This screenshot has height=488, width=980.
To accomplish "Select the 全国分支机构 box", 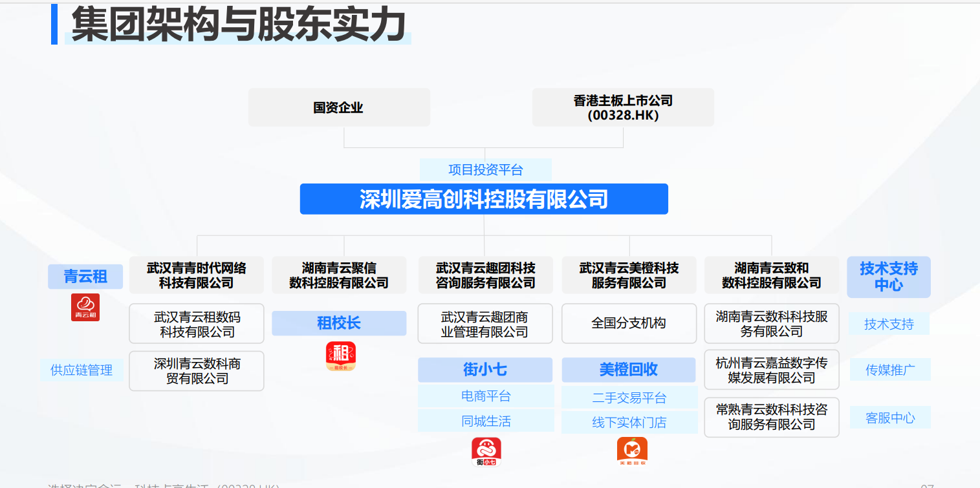I will [629, 324].
